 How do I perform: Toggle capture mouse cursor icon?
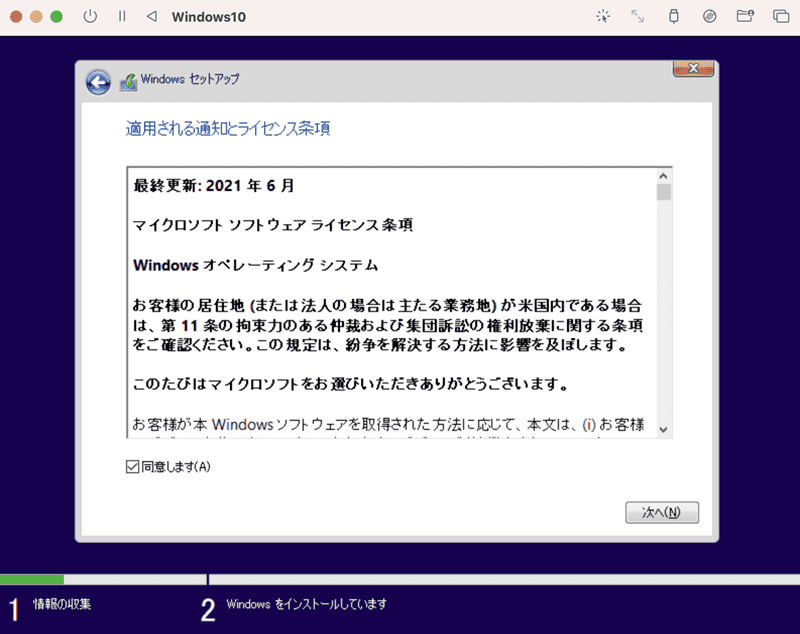pos(603,16)
